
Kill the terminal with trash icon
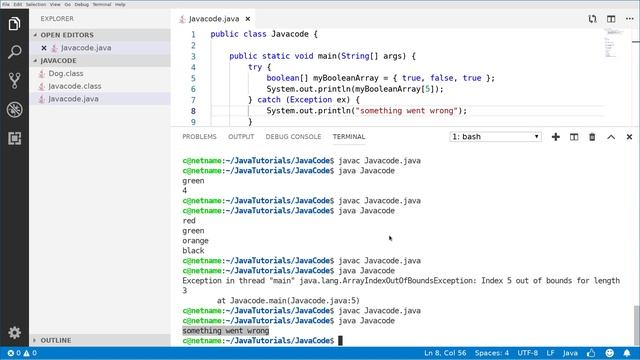coord(592,137)
